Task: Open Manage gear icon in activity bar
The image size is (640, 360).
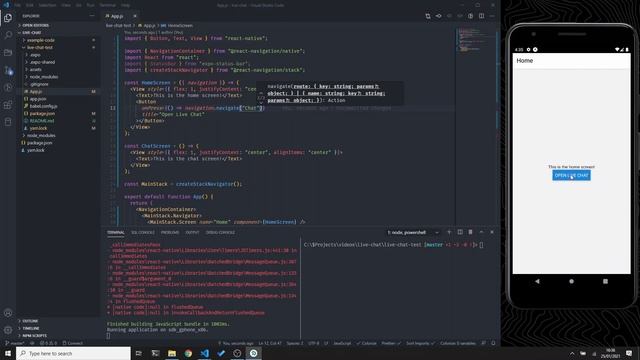Action: [8, 330]
